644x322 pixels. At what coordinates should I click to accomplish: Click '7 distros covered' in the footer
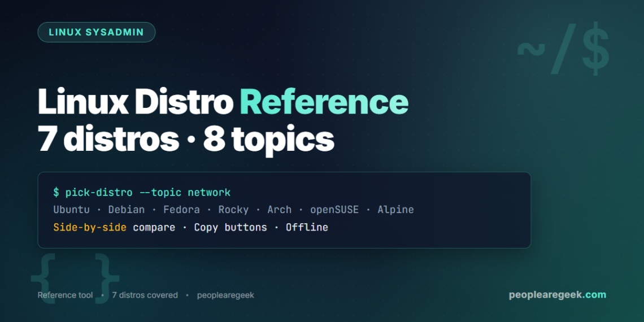point(145,295)
